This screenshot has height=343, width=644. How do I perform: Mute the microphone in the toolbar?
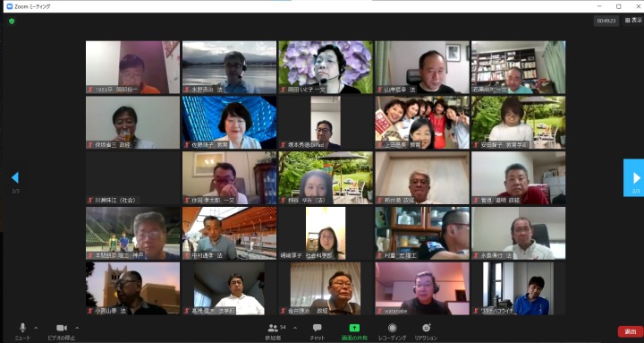pos(22,328)
